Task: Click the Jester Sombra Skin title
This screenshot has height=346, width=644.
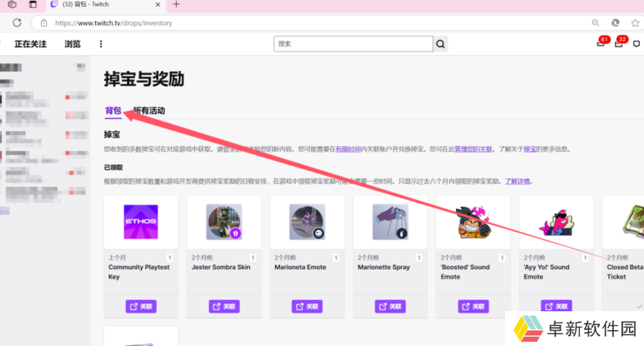Action: (221, 267)
